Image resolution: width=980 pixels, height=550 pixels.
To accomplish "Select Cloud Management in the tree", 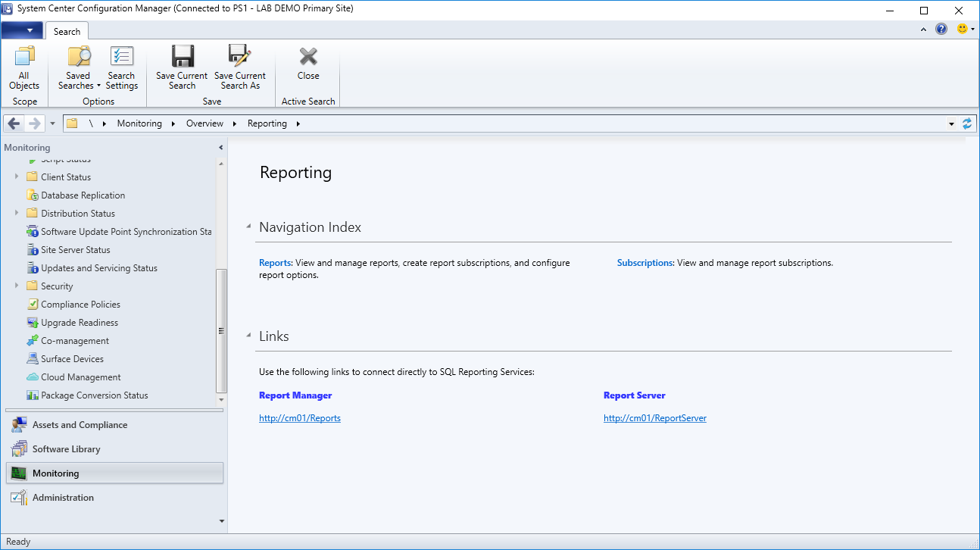I will click(73, 377).
